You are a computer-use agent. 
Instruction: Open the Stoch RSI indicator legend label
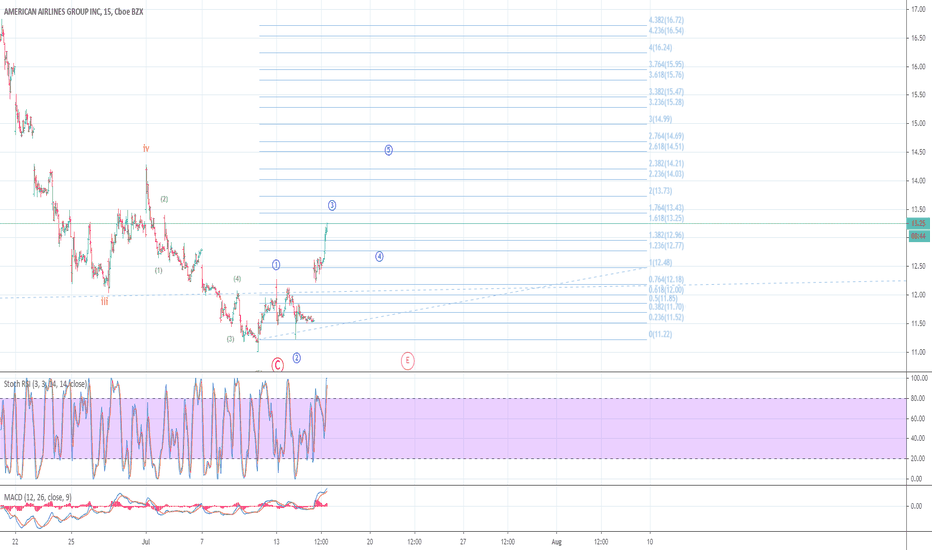point(46,384)
